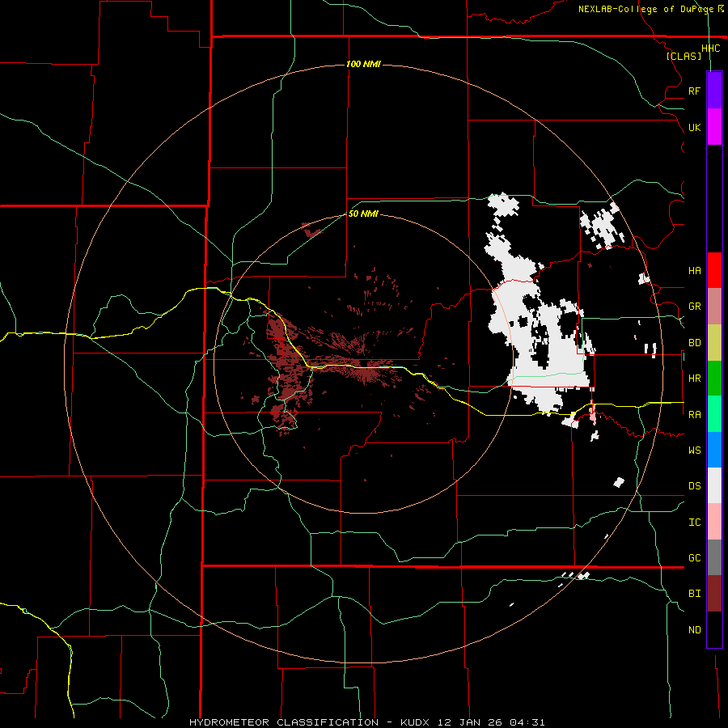The height and width of the screenshot is (728, 728).
Task: Click the UK legend label
Action: tap(694, 127)
